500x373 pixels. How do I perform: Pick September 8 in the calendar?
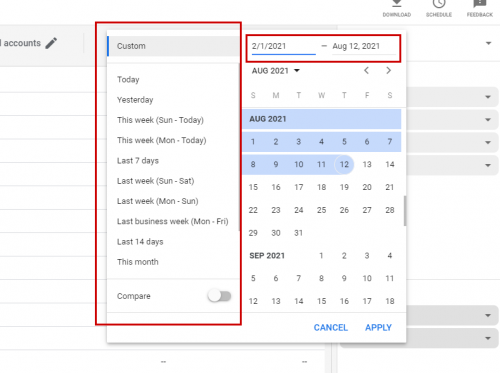click(321, 278)
